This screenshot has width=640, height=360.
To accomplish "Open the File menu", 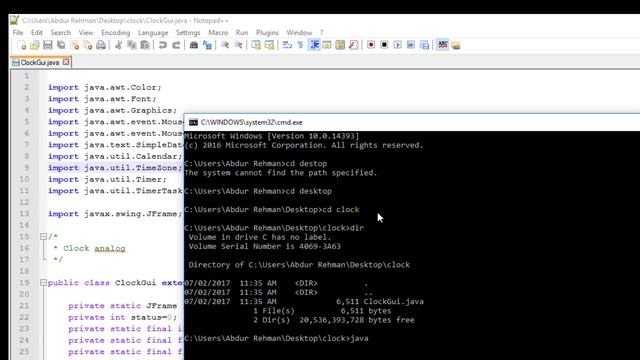I will 18,33.
